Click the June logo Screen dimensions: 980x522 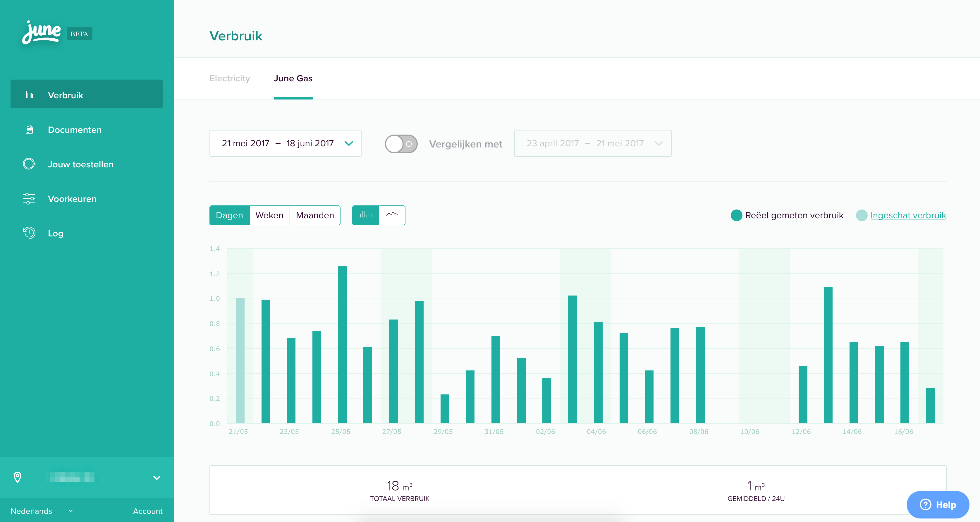(x=42, y=33)
